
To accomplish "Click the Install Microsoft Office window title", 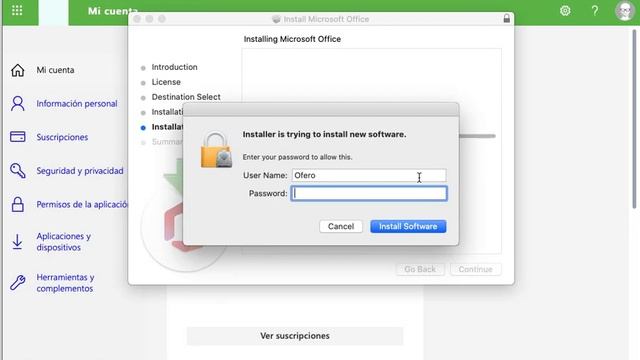I will pos(326,19).
